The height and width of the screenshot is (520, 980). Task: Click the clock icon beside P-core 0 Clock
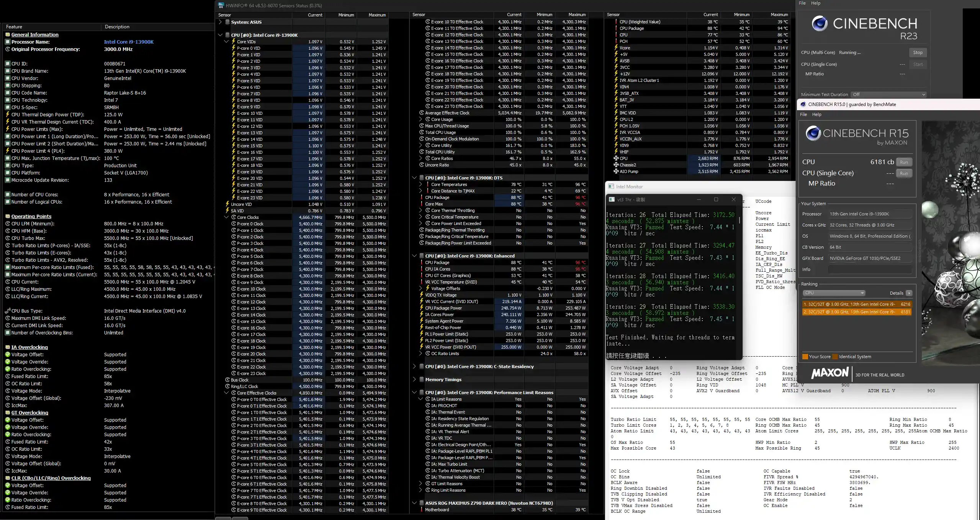point(233,224)
